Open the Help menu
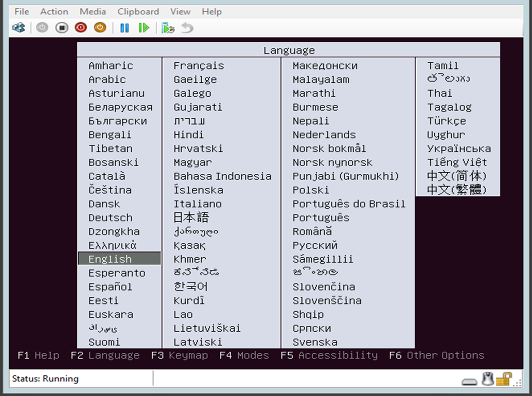Screen dimensions: 532x396 pyautogui.click(x=211, y=11)
